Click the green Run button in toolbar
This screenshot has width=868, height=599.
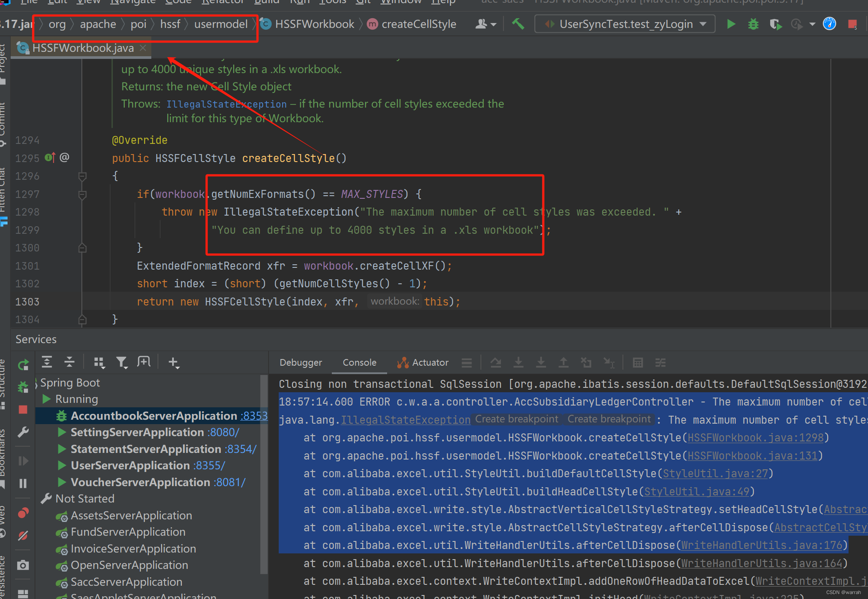[x=731, y=24]
